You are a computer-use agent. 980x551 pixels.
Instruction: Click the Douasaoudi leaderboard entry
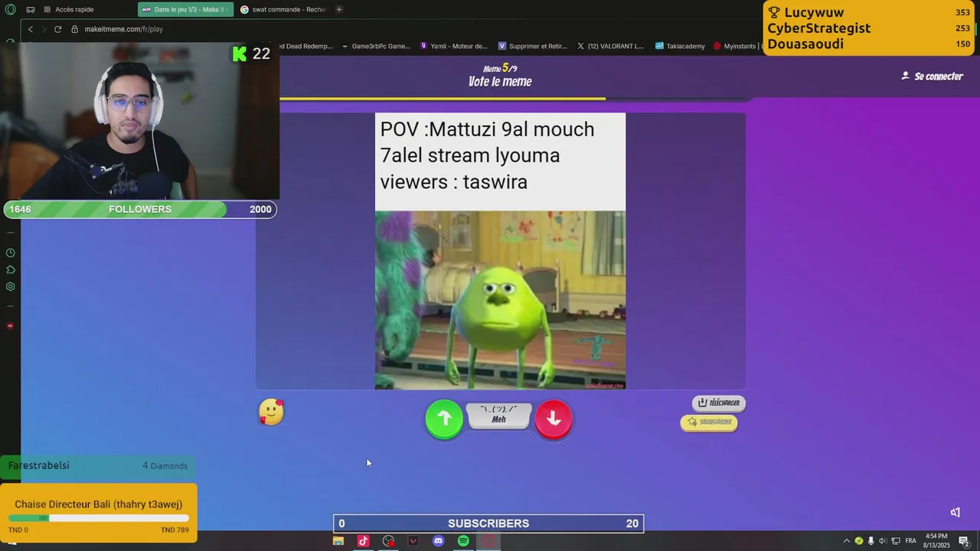[x=869, y=44]
